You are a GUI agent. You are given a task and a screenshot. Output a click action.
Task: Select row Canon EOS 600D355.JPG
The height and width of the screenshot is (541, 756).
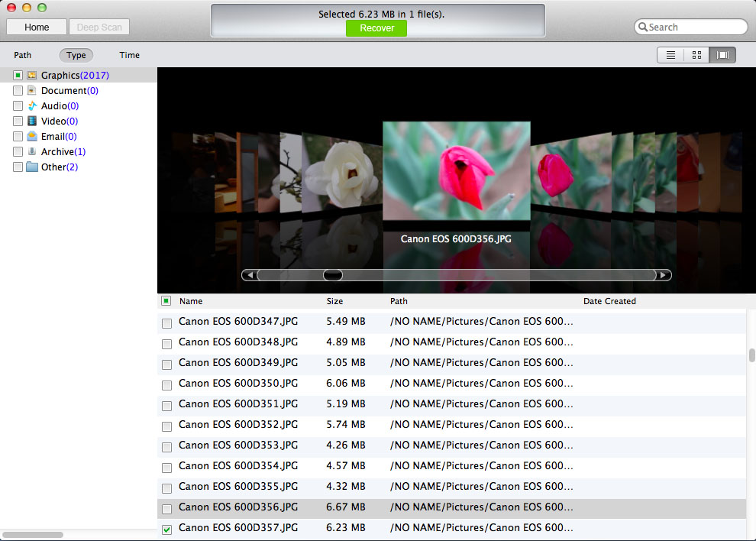pyautogui.click(x=452, y=488)
